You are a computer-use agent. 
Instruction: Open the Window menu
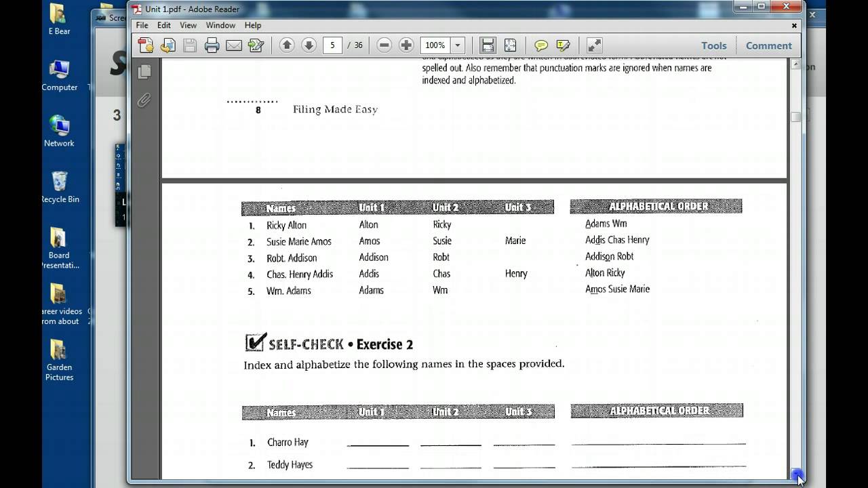(x=220, y=25)
